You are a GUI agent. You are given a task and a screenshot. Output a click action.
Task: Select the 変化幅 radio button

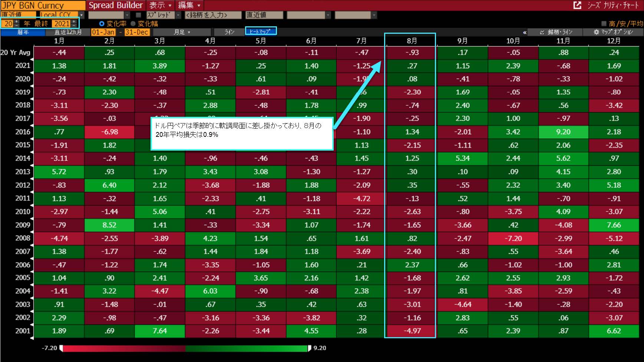(x=133, y=23)
